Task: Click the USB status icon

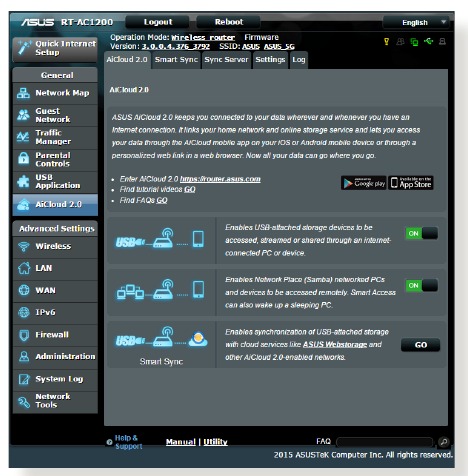Action: point(428,41)
